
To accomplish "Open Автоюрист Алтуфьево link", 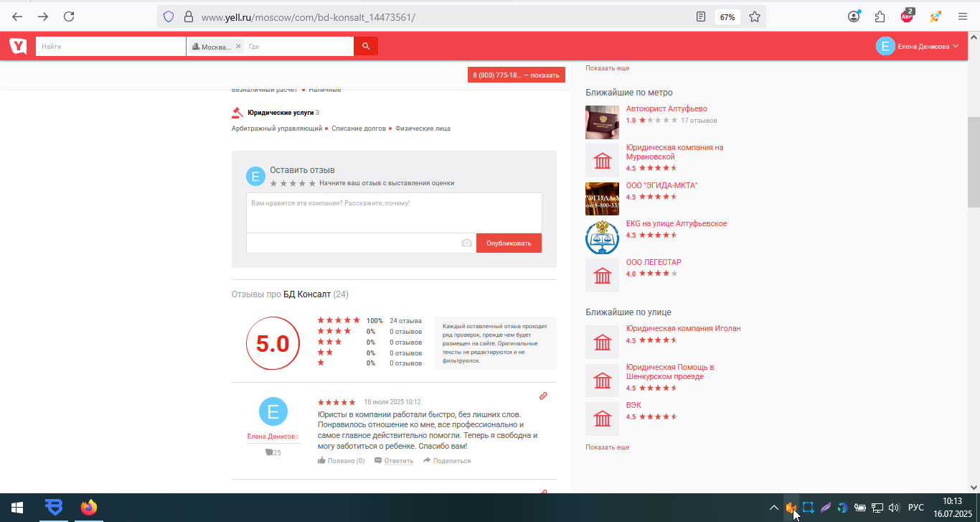I will point(666,109).
